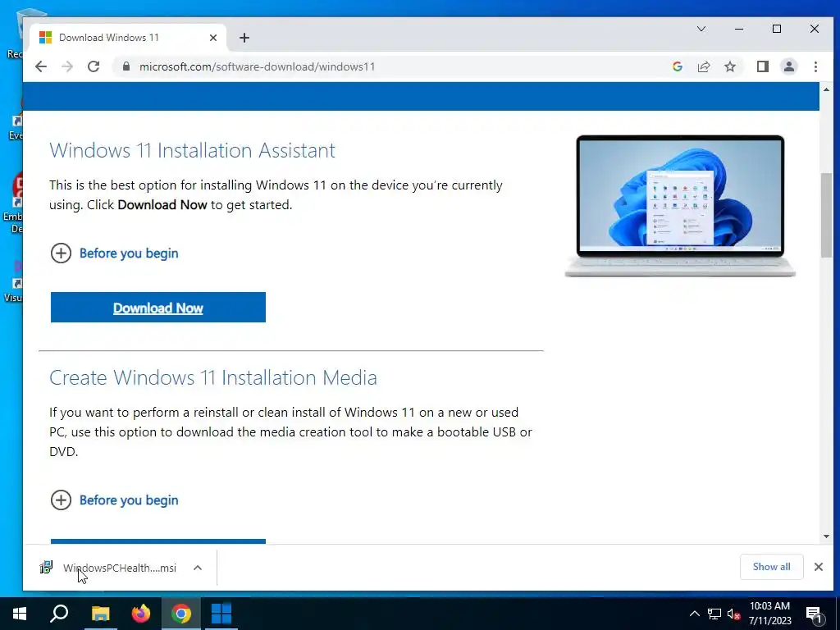Click Download Now for Installation Assistant
Image resolution: width=840 pixels, height=630 pixels.
(158, 308)
